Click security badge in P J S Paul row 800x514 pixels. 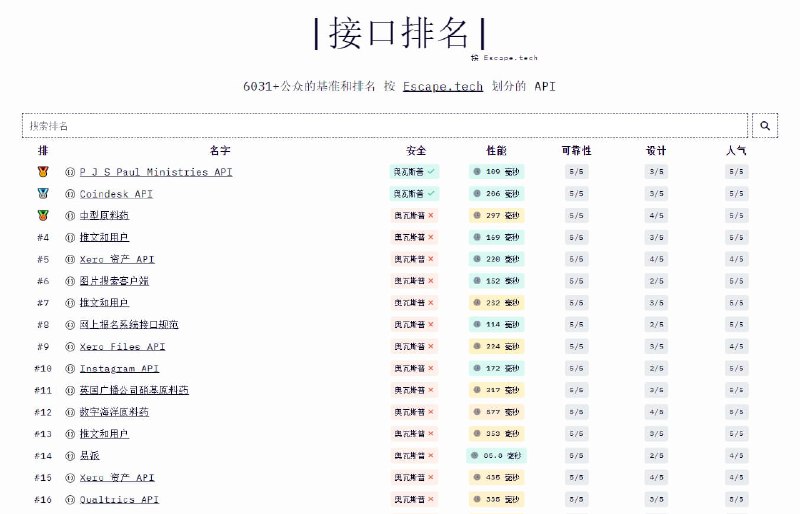(x=414, y=172)
